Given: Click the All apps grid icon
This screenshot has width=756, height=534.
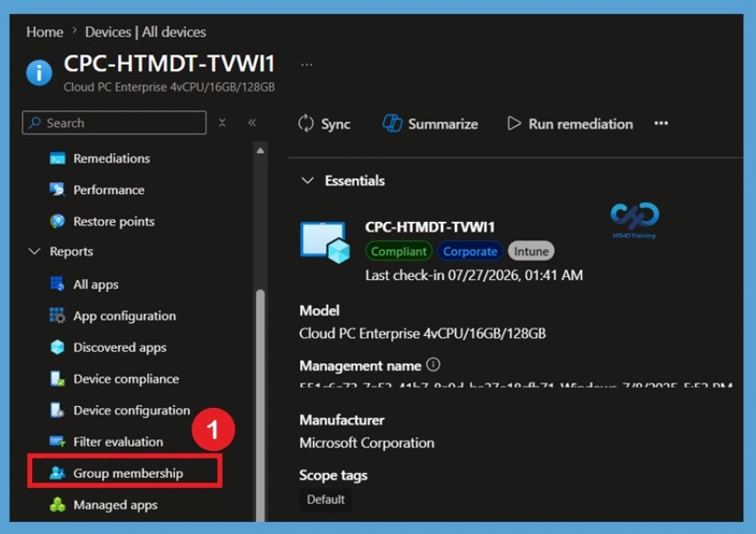Looking at the screenshot, I should pos(57,284).
